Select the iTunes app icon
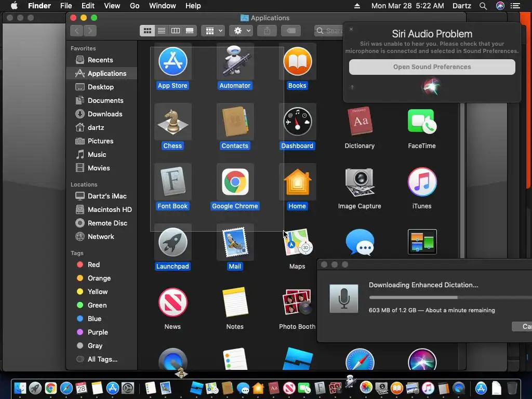Screen dimensions: 532x399 422,182
